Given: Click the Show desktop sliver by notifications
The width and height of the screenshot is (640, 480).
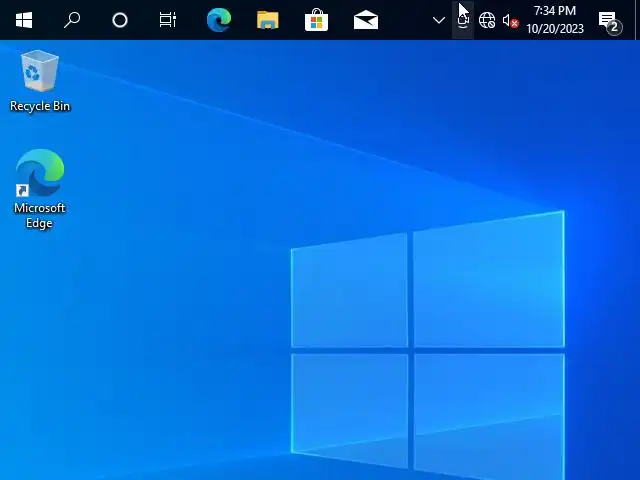Looking at the screenshot, I should pyautogui.click(x=637, y=20).
